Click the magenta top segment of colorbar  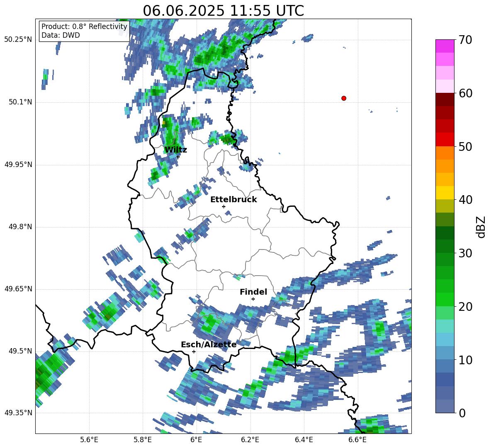pyautogui.click(x=445, y=46)
